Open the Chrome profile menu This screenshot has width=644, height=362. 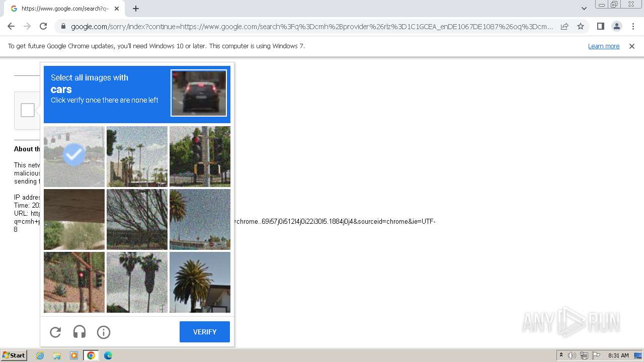point(617,26)
